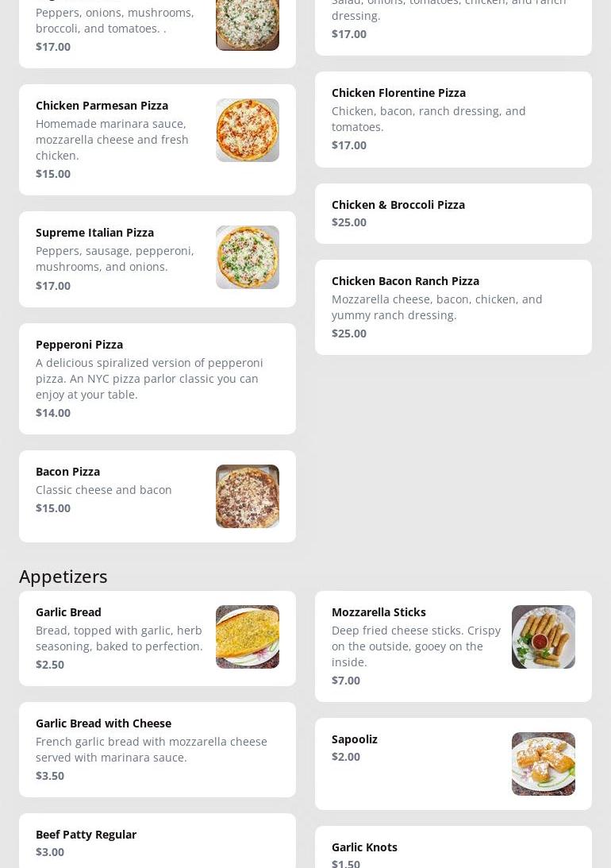
Task: Click the Chicken Parmesan Pizza photo
Action: (x=248, y=130)
